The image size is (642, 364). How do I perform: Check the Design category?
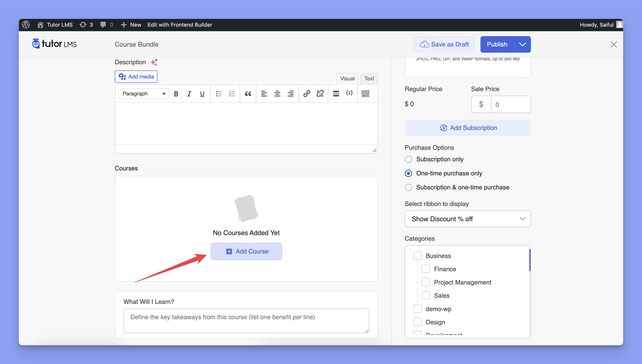tap(418, 322)
